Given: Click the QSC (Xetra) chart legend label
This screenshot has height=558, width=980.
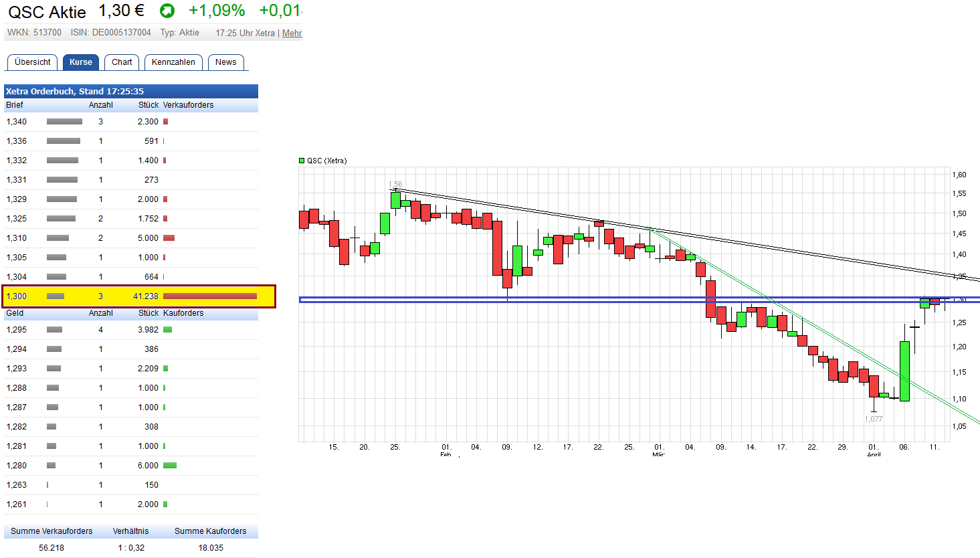Looking at the screenshot, I should click(x=326, y=161).
